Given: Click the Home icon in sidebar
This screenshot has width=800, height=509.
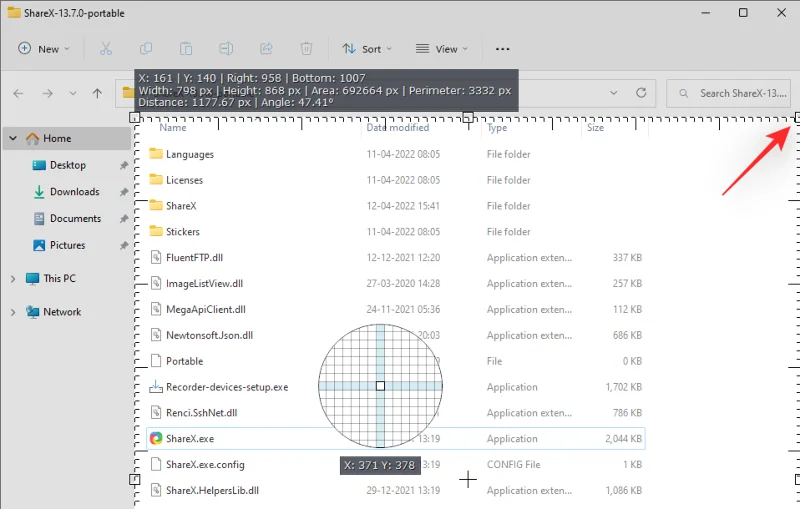Looking at the screenshot, I should 32,139.
